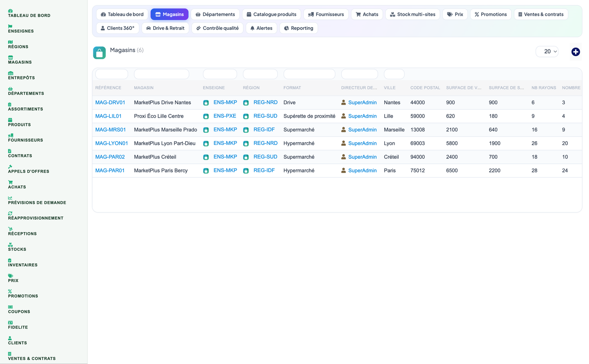
Task: Open the Contrôle qualité tab
Action: (217, 28)
